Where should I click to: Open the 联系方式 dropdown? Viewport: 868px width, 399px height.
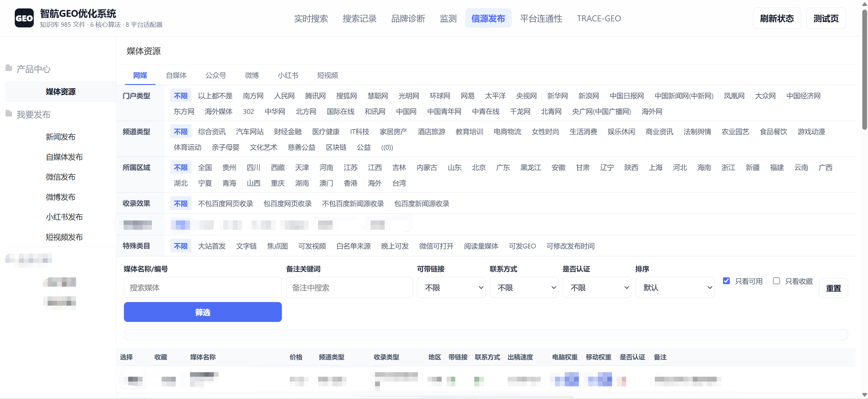coord(524,287)
